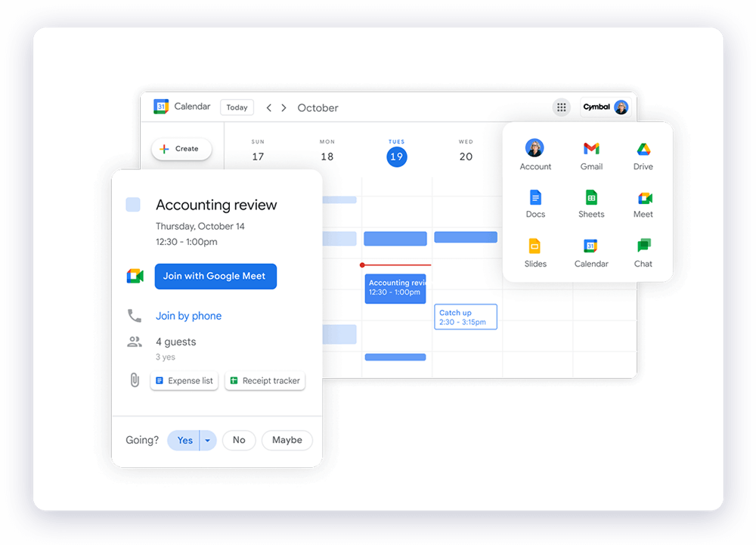Click the phone handset icon
The height and width of the screenshot is (545, 756).
pyautogui.click(x=135, y=316)
